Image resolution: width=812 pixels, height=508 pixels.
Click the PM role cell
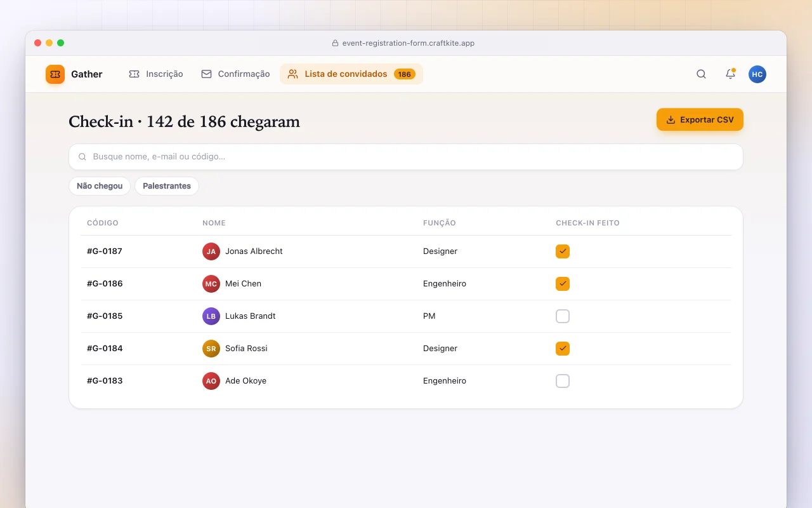429,316
